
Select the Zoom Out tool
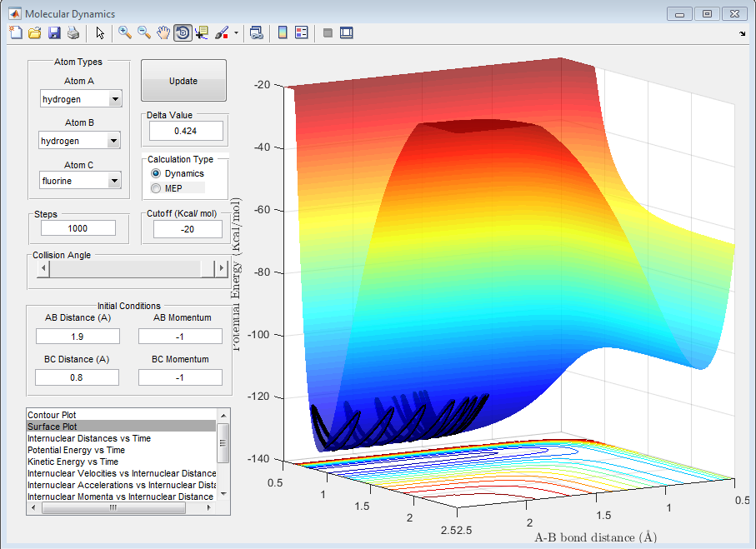pyautogui.click(x=144, y=32)
